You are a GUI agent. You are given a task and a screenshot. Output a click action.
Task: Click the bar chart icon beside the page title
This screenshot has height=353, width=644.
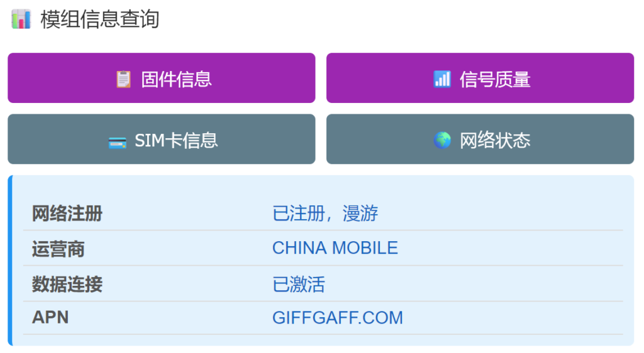point(21,19)
